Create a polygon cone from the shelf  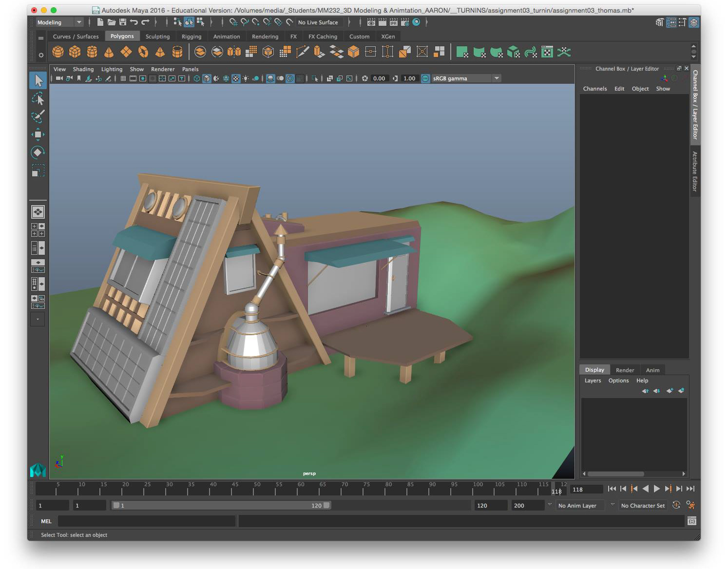[x=109, y=52]
